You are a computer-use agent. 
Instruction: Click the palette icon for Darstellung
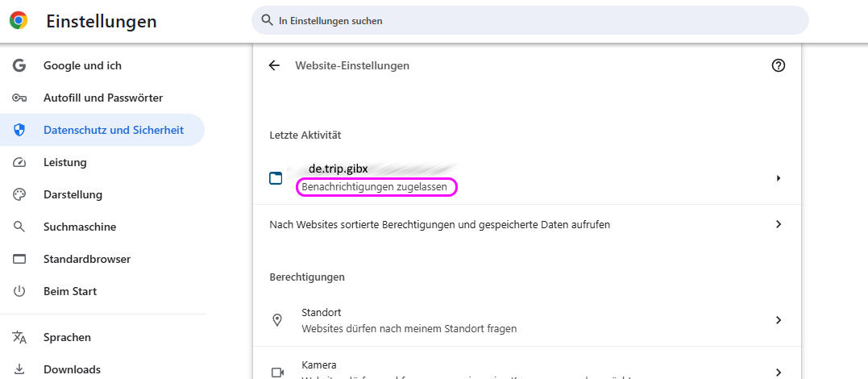pyautogui.click(x=20, y=194)
